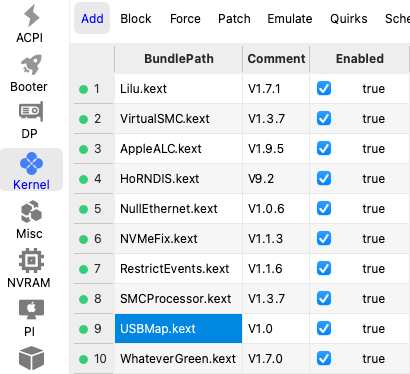Image resolution: width=410 pixels, height=374 pixels.
Task: Select the Kernel section icon
Action: pos(31,163)
